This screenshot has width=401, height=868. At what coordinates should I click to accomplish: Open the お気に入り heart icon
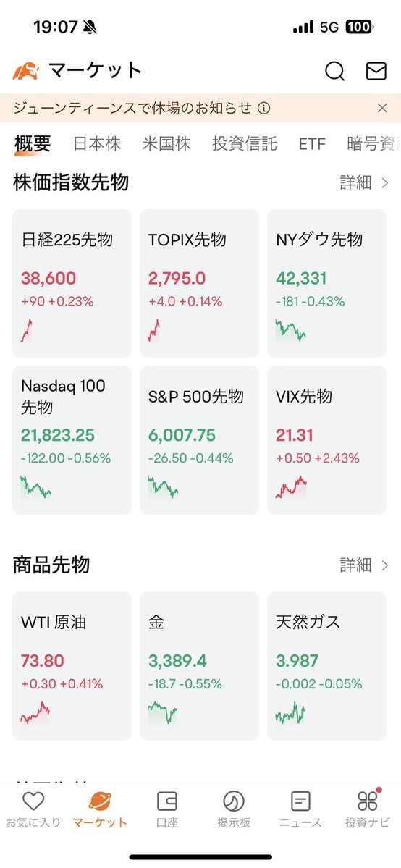[x=33, y=801]
